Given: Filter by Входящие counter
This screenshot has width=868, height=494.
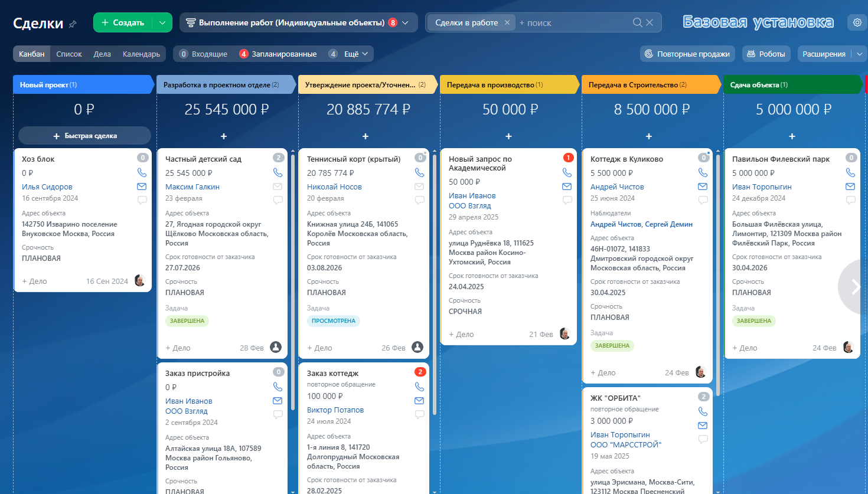Looking at the screenshot, I should click(x=203, y=54).
